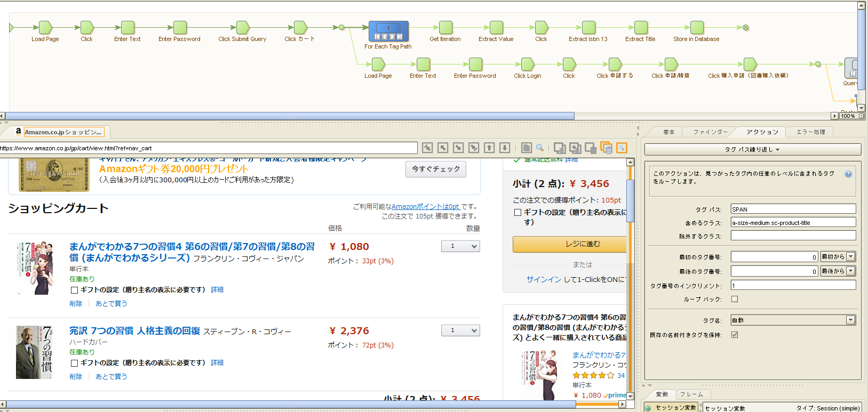Select the Store in Database step node
This screenshot has width=868, height=412.
coord(696,28)
